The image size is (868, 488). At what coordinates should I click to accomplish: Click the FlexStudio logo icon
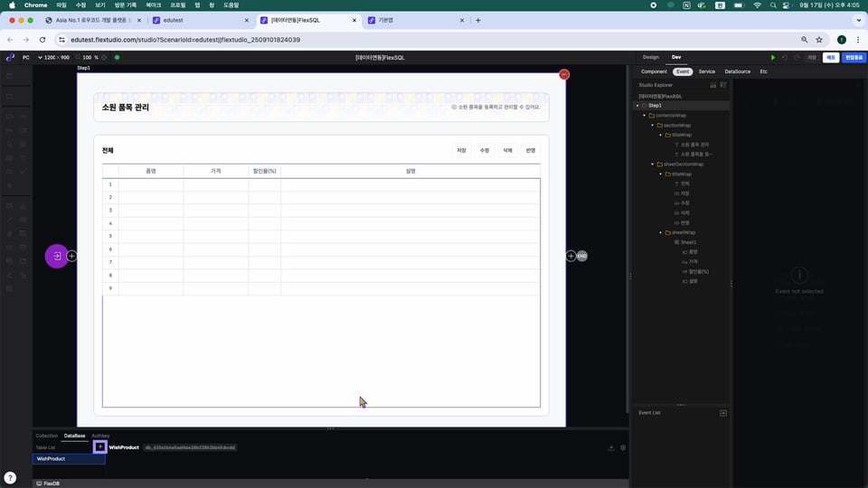coord(10,58)
